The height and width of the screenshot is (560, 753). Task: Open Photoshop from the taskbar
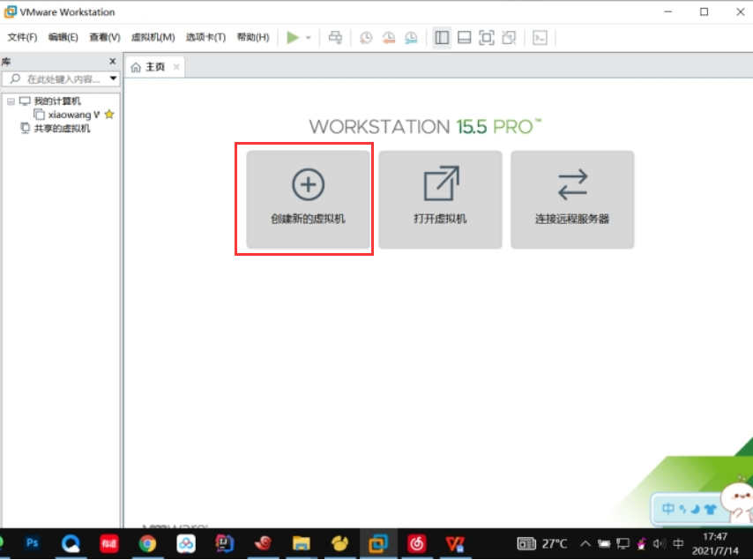(x=32, y=543)
